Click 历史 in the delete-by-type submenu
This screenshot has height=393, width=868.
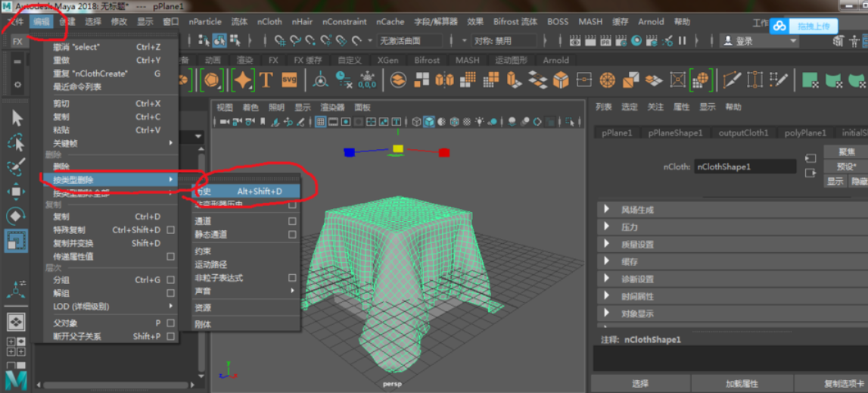pos(245,192)
